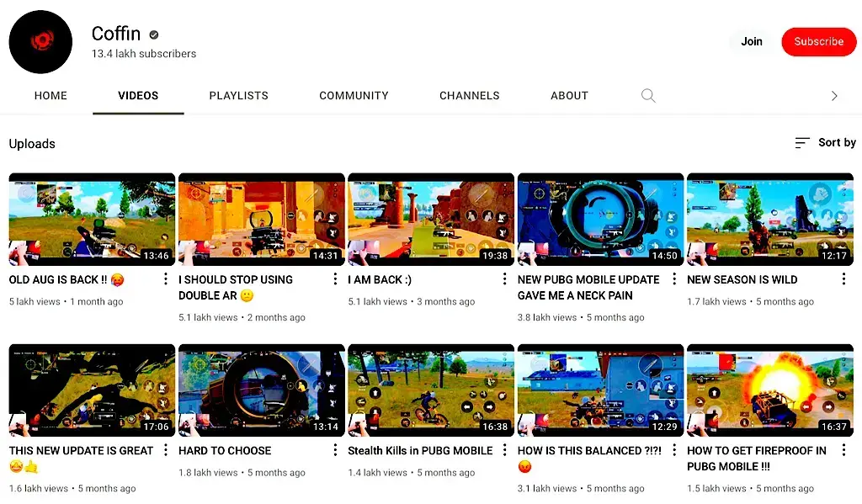Open title HOW TO GET FIREPROOF IN PUBG MOBILE
Viewport: 862px width, 504px height.
757,459
